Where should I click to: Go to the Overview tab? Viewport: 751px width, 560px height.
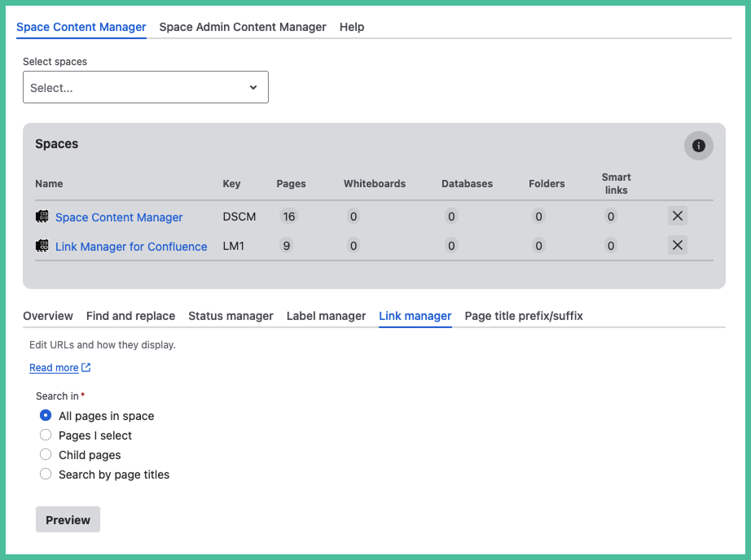pyautogui.click(x=48, y=316)
